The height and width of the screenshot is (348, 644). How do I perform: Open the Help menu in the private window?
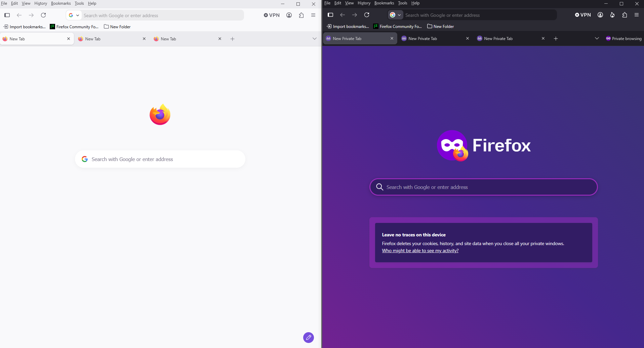(415, 3)
